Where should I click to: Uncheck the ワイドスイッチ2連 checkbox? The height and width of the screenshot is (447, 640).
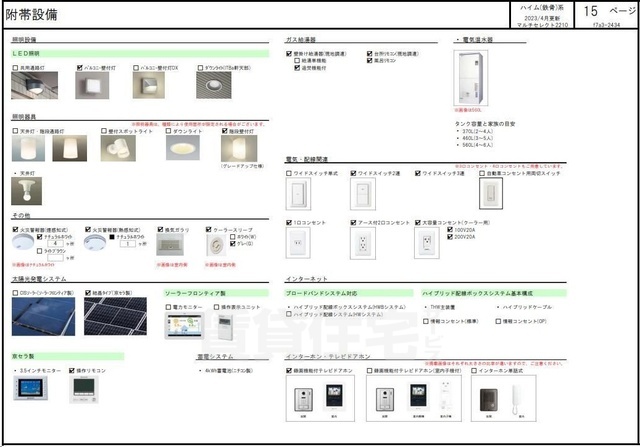(x=353, y=173)
